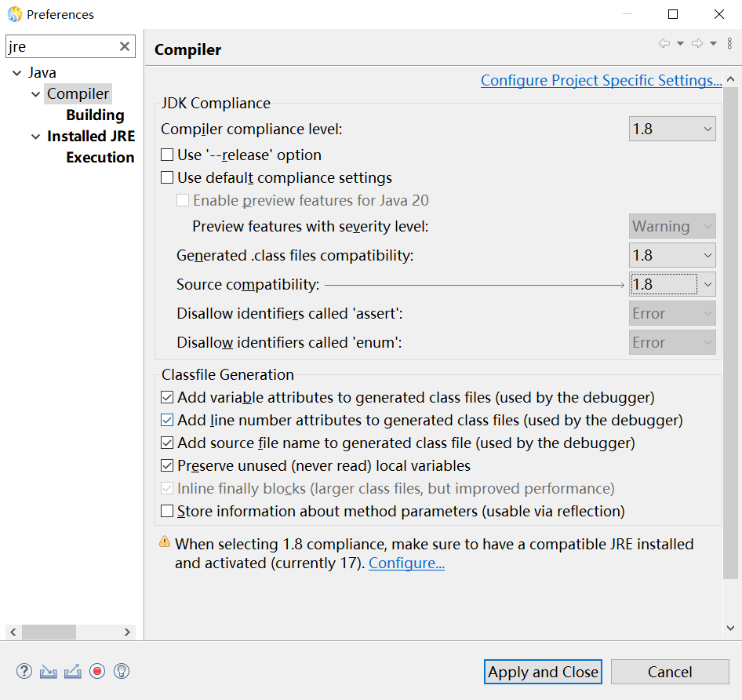Select Building in the preferences tree
This screenshot has height=700, width=742.
point(95,115)
